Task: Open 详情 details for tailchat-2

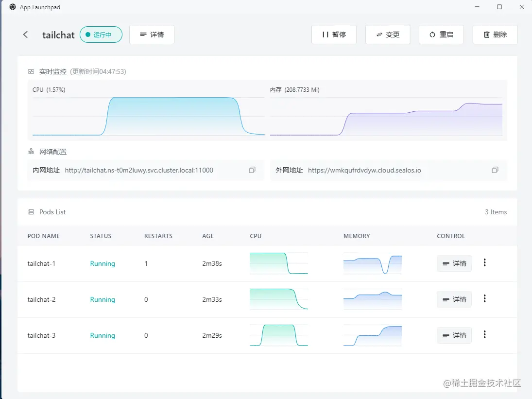Action: click(x=454, y=299)
